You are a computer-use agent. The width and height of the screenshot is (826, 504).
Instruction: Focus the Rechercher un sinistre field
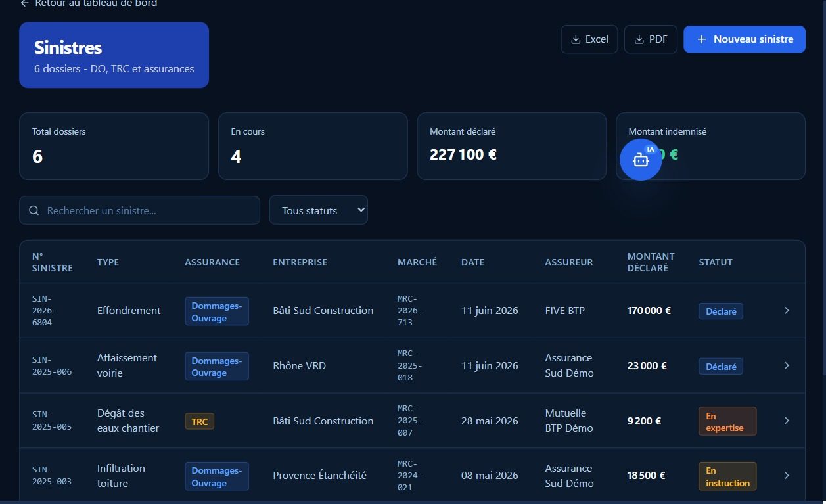coord(140,210)
